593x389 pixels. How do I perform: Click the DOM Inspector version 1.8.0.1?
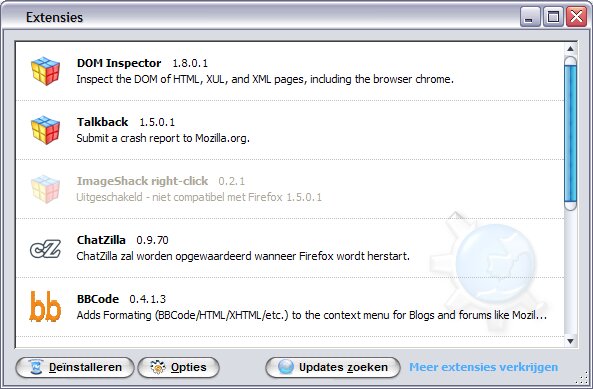click(190, 63)
